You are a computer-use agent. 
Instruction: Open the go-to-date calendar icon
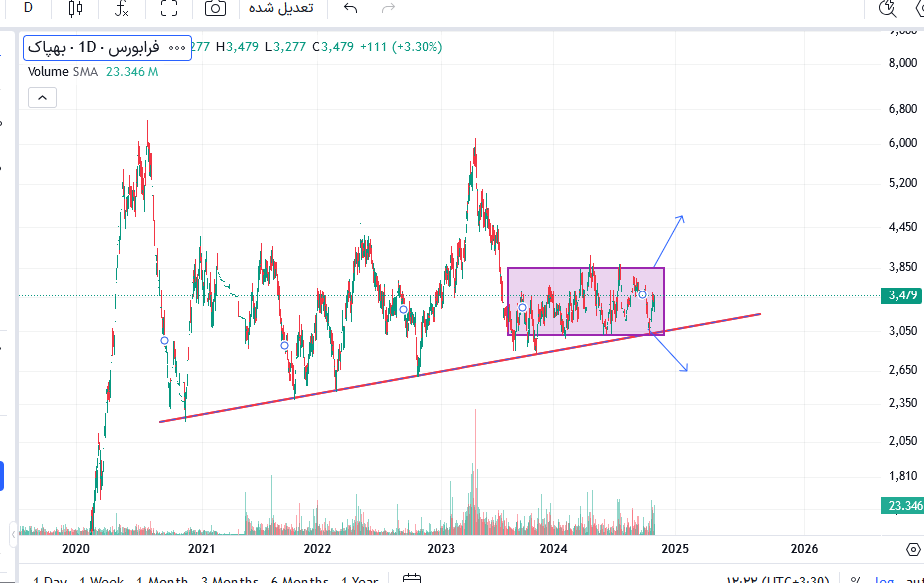pyautogui.click(x=411, y=578)
